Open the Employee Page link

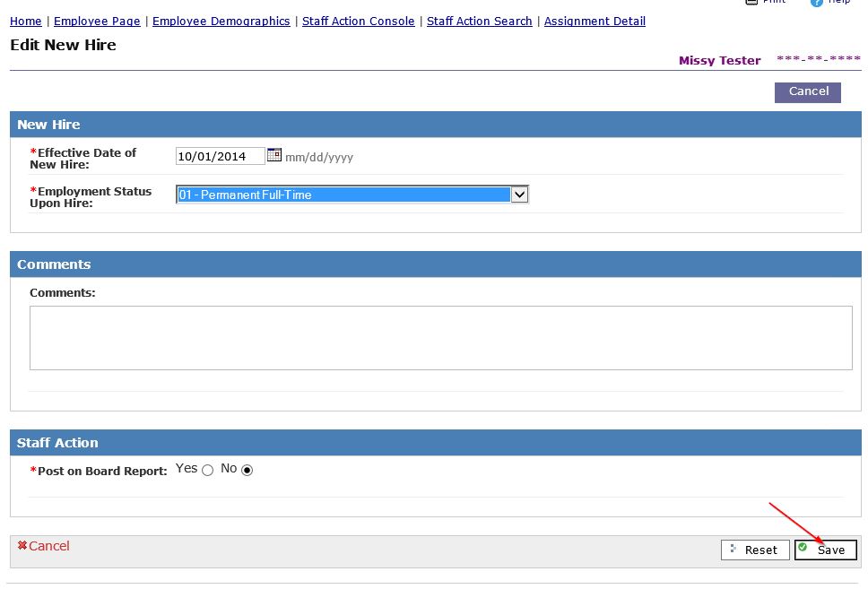97,22
